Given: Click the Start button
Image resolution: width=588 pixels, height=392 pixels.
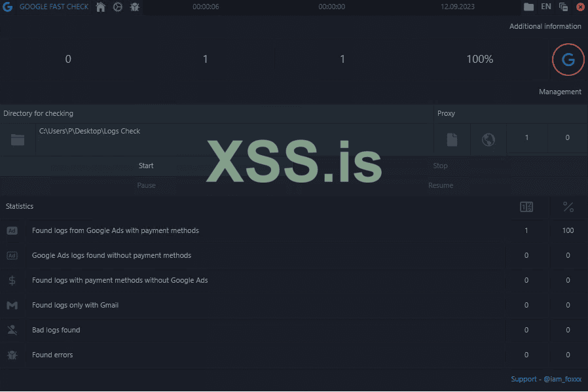Looking at the screenshot, I should (146, 166).
